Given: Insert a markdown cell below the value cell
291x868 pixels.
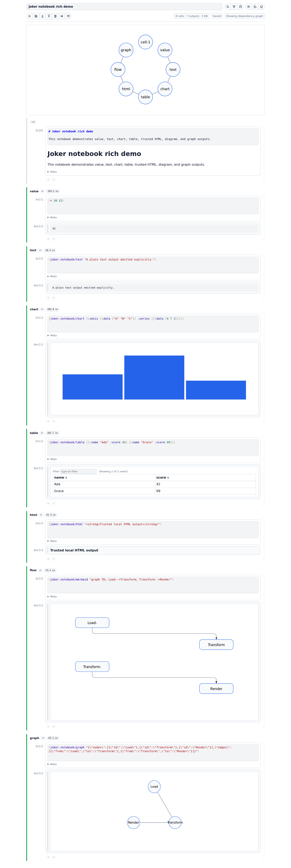Looking at the screenshot, I should coord(54,239).
